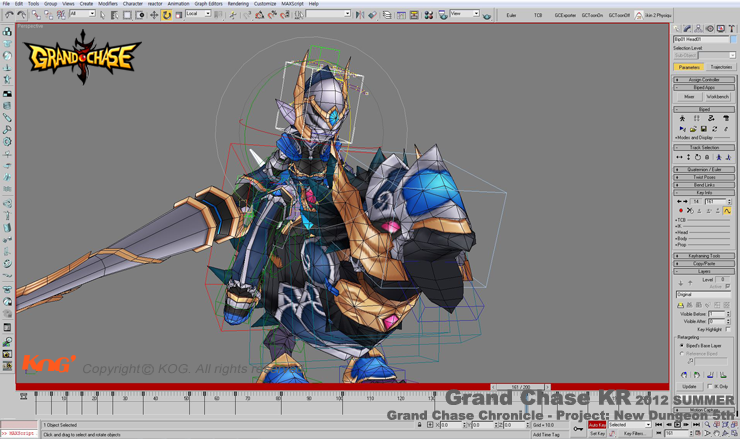Open the Motion command panel tab icon
The height and width of the screenshot is (439, 740).
pos(710,29)
